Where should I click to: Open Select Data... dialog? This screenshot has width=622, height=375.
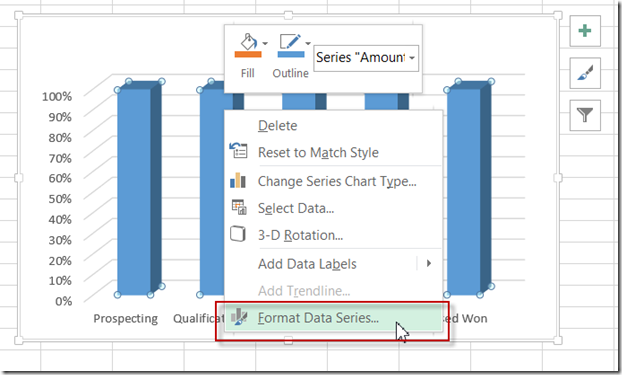click(333, 208)
